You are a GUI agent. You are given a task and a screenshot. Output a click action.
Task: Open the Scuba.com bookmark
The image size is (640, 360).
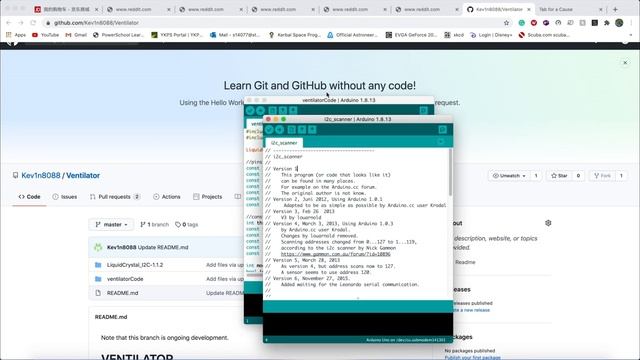[544, 35]
